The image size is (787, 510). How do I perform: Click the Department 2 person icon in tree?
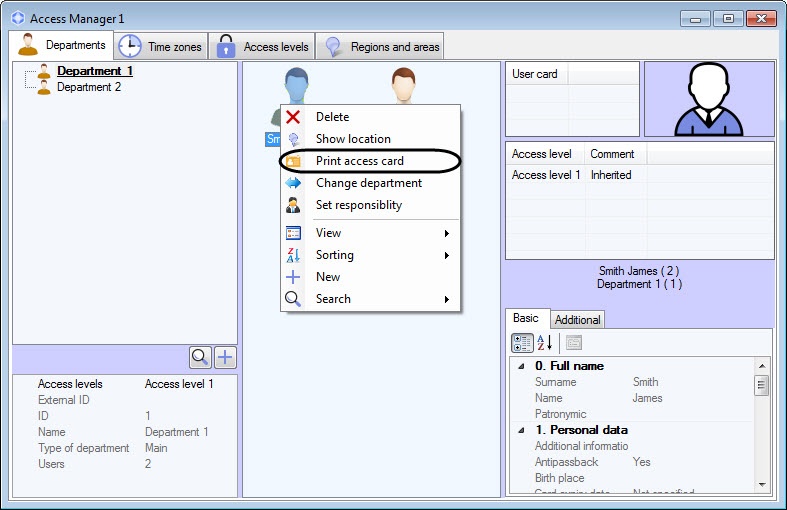44,87
